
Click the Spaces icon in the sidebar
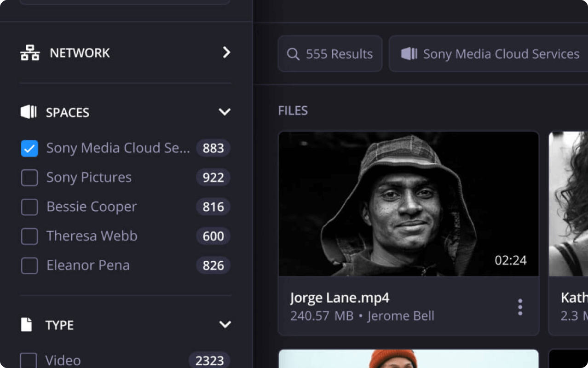coord(29,112)
